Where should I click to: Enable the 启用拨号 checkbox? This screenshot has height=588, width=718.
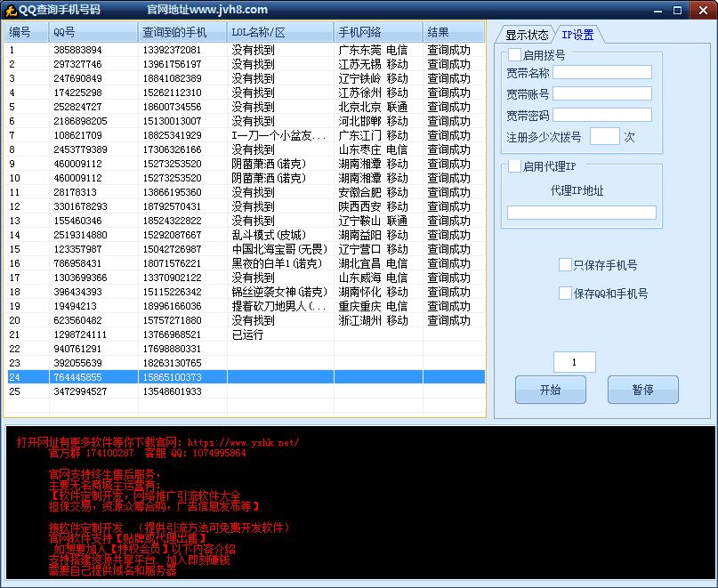514,55
